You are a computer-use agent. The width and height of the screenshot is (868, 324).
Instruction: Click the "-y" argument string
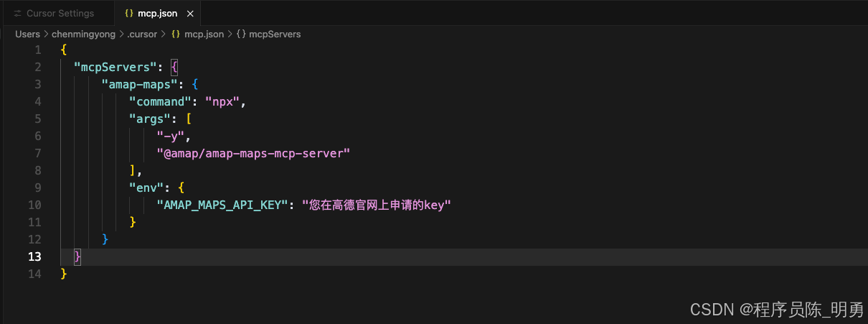[171, 136]
